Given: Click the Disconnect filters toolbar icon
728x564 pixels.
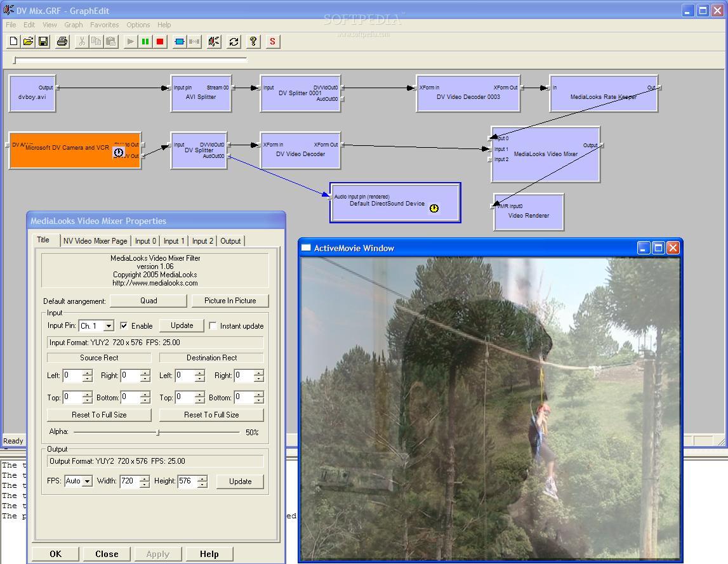Looking at the screenshot, I should (x=194, y=41).
